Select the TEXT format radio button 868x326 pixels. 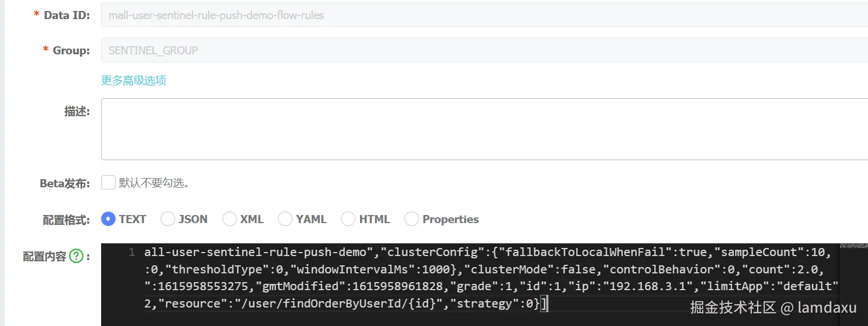pos(108,219)
